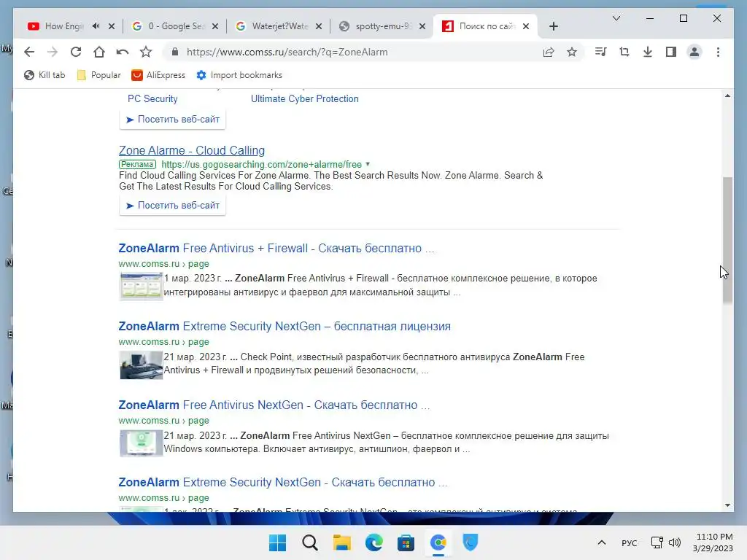Show hidden system tray icons
Screen dimensions: 747x560
pos(602,542)
